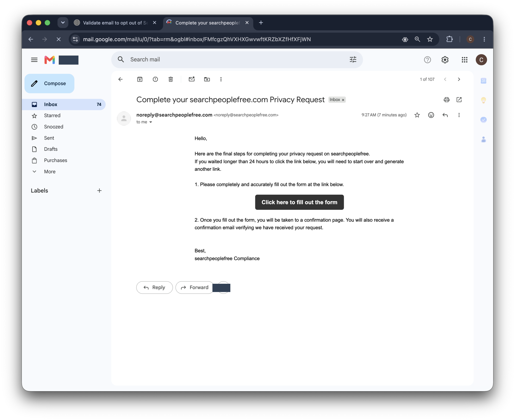Switch to Validate email opt out tab

pos(115,23)
